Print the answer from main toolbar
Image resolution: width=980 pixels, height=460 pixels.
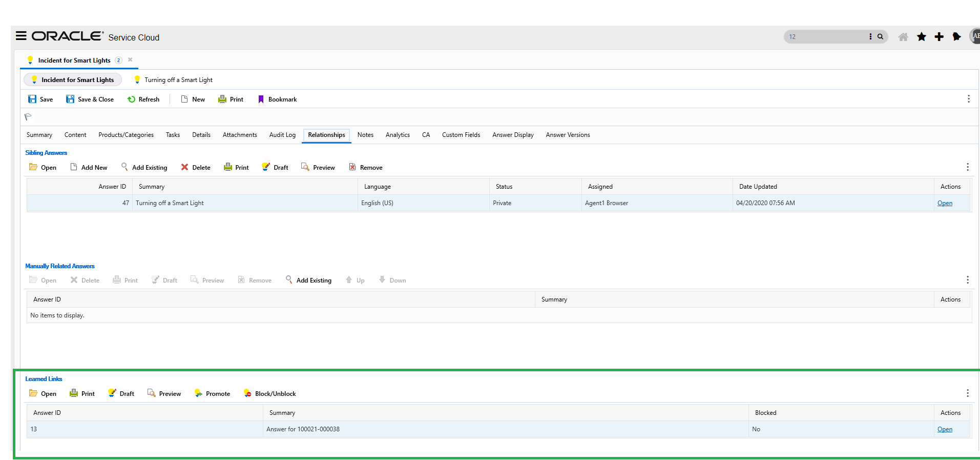pos(231,99)
